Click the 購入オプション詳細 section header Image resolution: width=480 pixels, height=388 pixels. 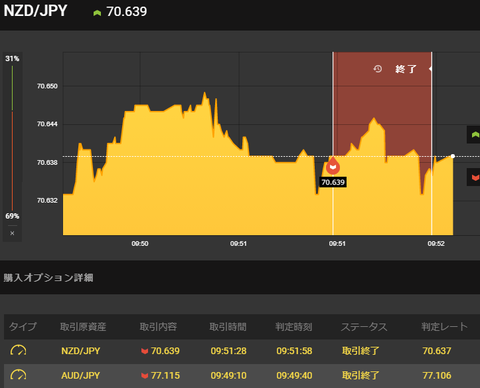(48, 278)
